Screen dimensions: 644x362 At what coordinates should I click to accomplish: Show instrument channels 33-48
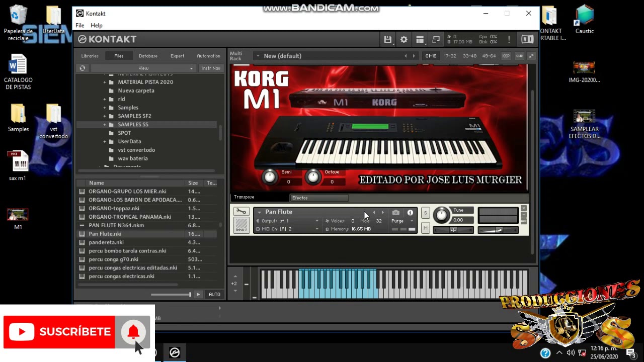click(469, 56)
